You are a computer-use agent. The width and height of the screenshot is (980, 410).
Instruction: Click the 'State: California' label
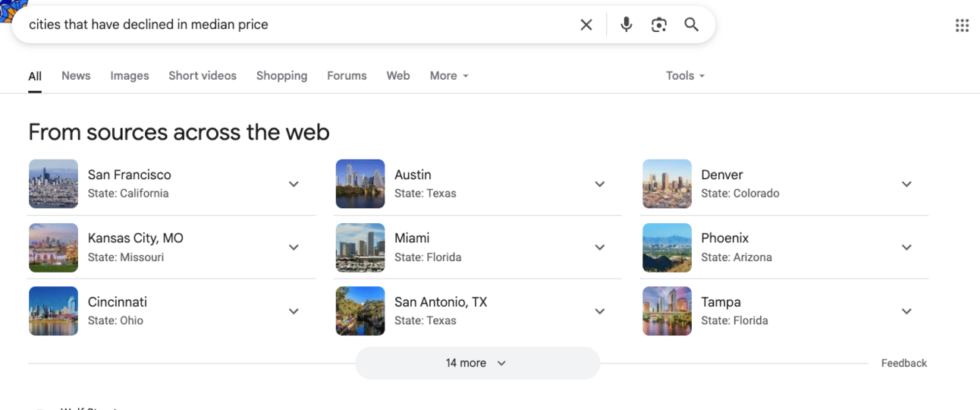[128, 194]
